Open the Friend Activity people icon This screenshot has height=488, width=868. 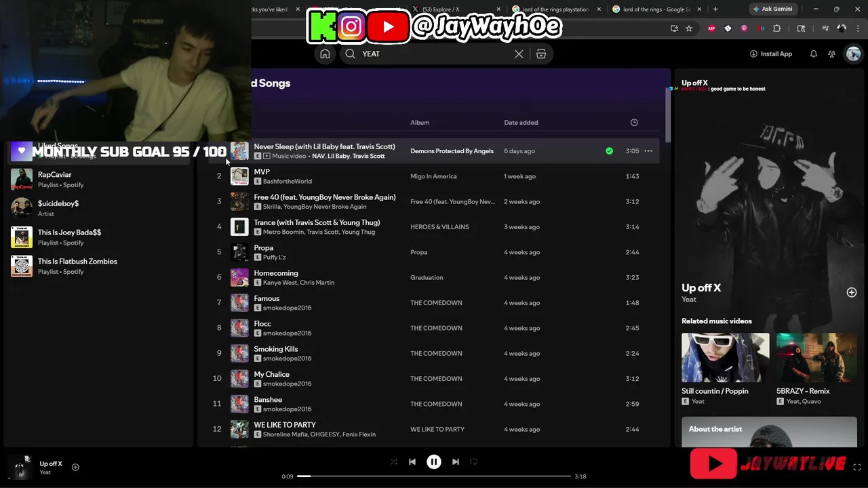832,54
